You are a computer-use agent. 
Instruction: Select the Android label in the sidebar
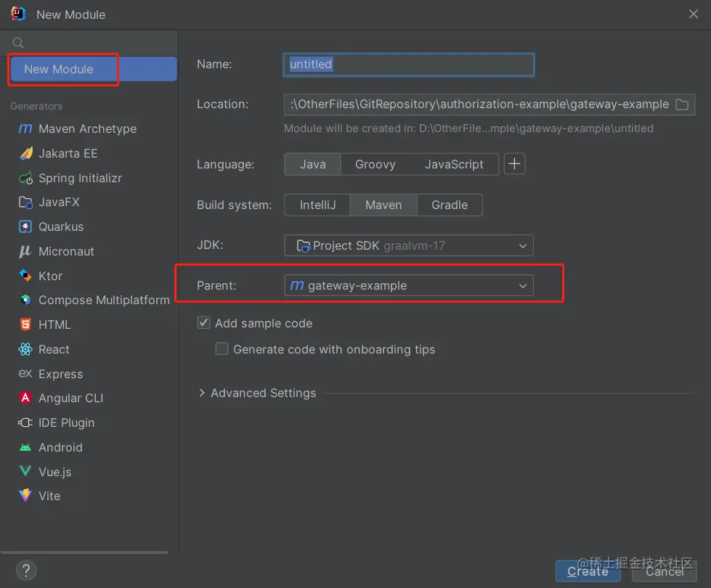(61, 447)
